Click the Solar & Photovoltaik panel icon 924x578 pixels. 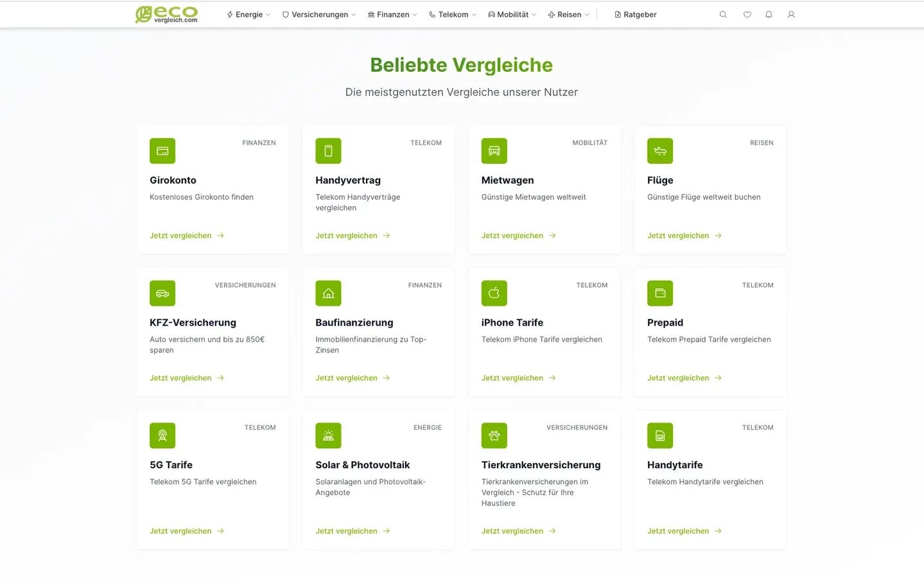point(328,435)
